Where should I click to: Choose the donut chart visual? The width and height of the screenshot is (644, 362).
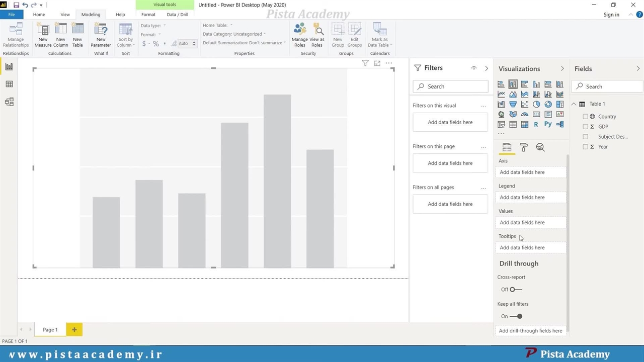(x=548, y=105)
